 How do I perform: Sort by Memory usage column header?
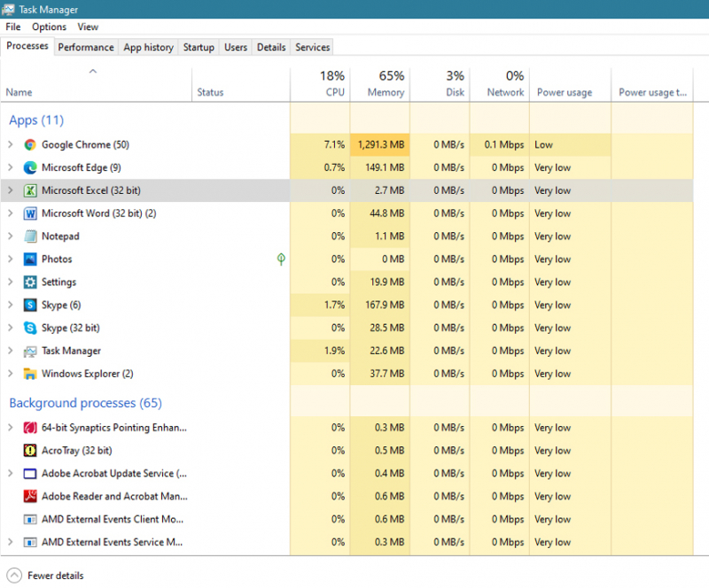[380, 84]
